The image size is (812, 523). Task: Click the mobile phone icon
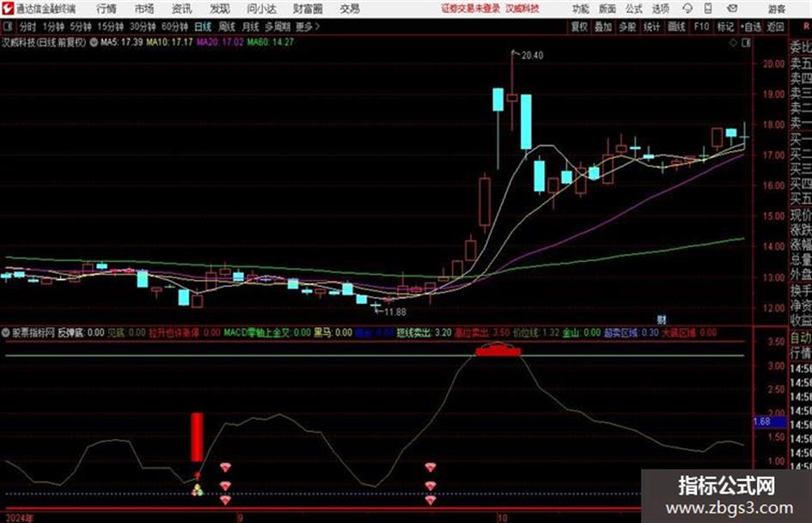click(708, 9)
